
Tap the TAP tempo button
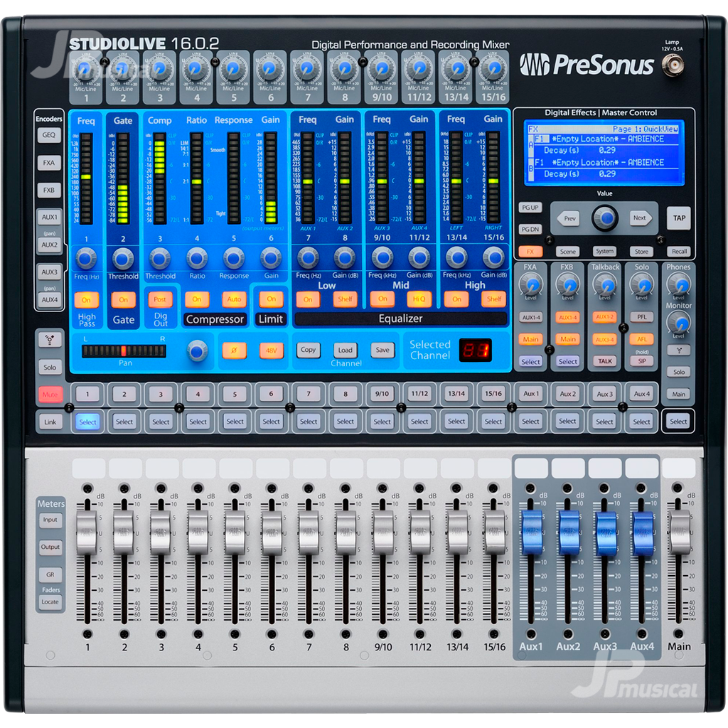pyautogui.click(x=679, y=218)
